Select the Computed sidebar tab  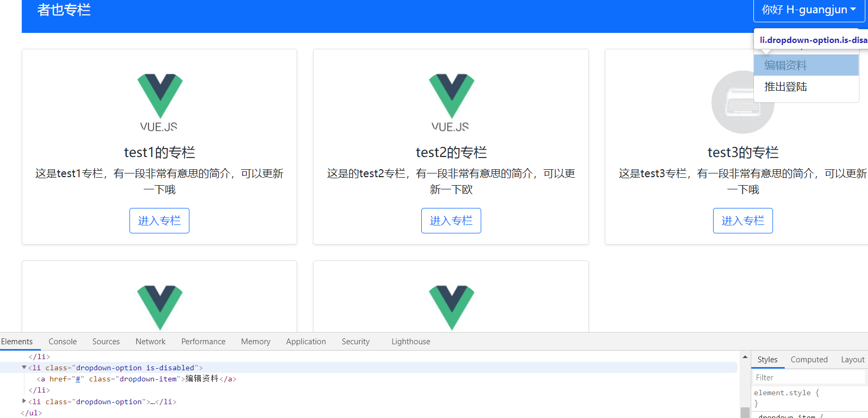(x=809, y=360)
